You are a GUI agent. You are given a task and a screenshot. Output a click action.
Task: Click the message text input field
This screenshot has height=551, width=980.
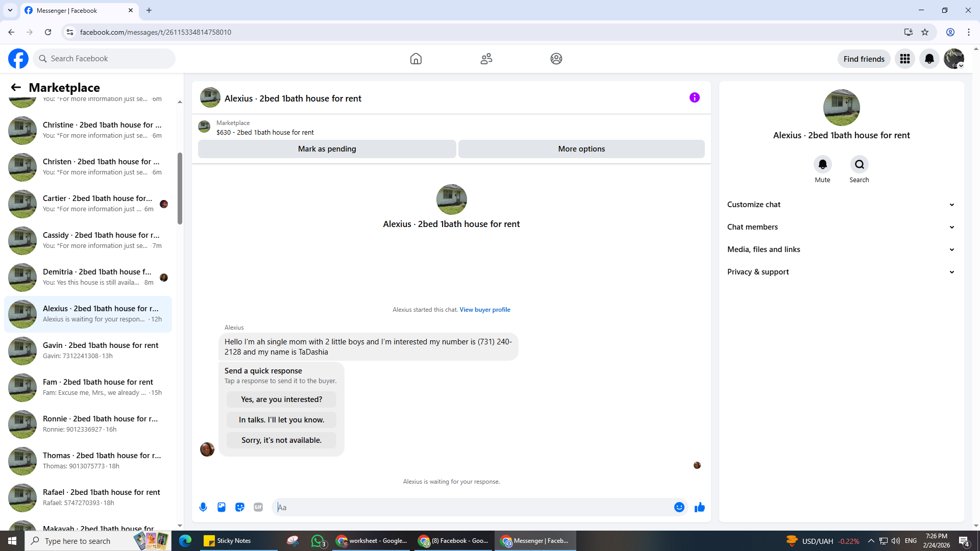tap(472, 507)
